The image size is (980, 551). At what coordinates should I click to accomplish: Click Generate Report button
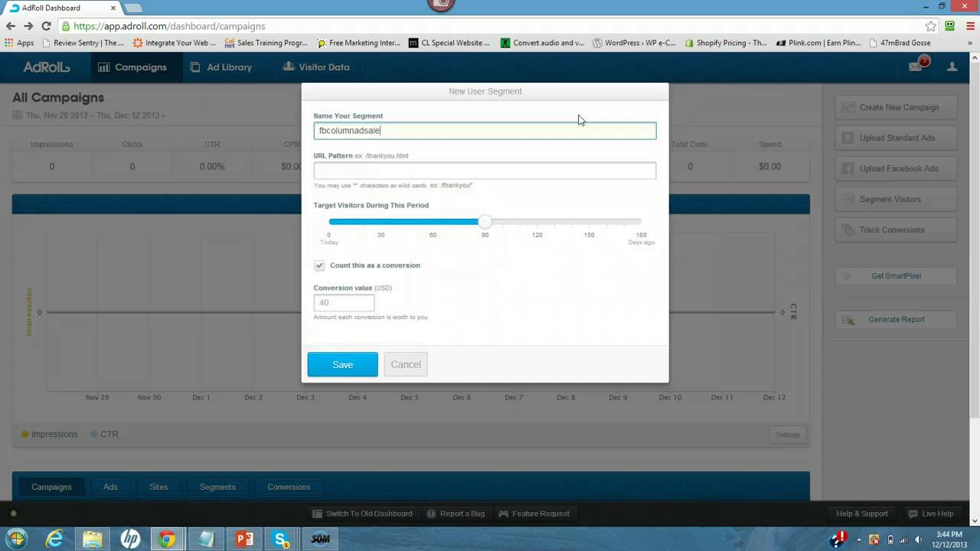pyautogui.click(x=897, y=319)
